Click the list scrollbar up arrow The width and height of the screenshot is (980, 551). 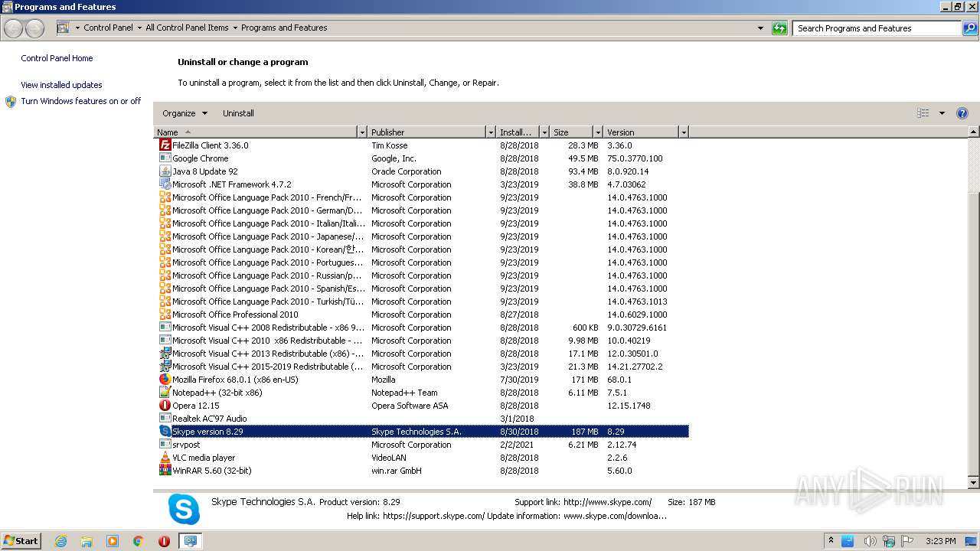click(x=974, y=132)
